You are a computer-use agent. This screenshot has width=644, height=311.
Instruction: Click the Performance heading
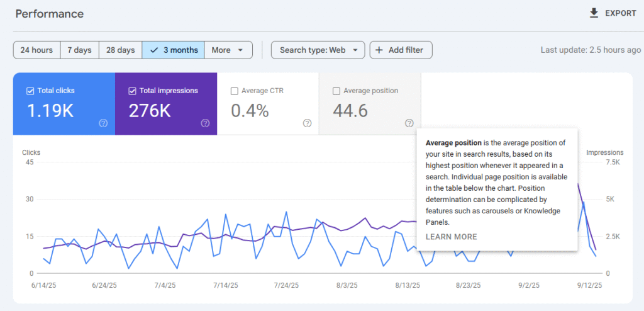(50, 14)
